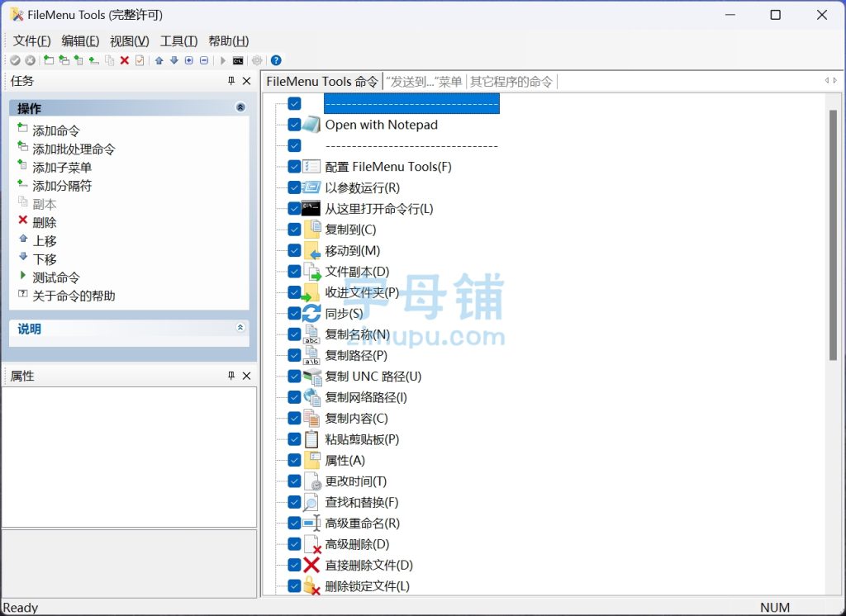Click the Collapse All minus toolbar icon
Screen dimensions: 846x616
pyautogui.click(x=204, y=60)
